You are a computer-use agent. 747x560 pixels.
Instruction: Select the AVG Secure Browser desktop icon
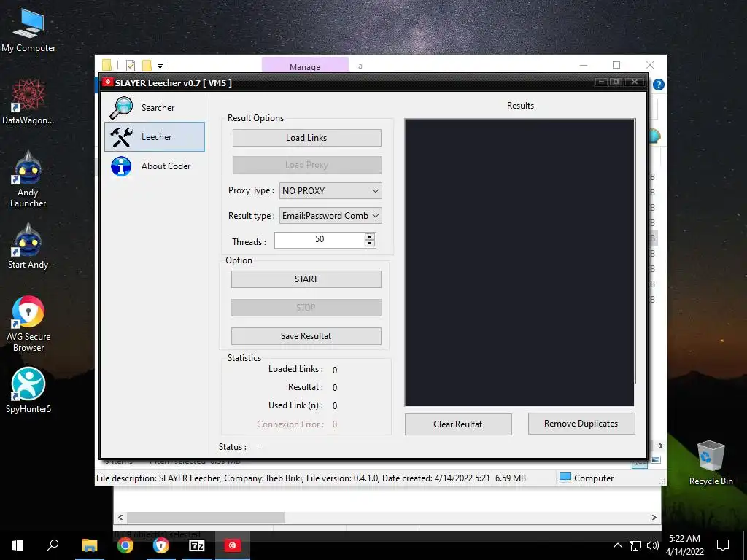[x=28, y=324]
